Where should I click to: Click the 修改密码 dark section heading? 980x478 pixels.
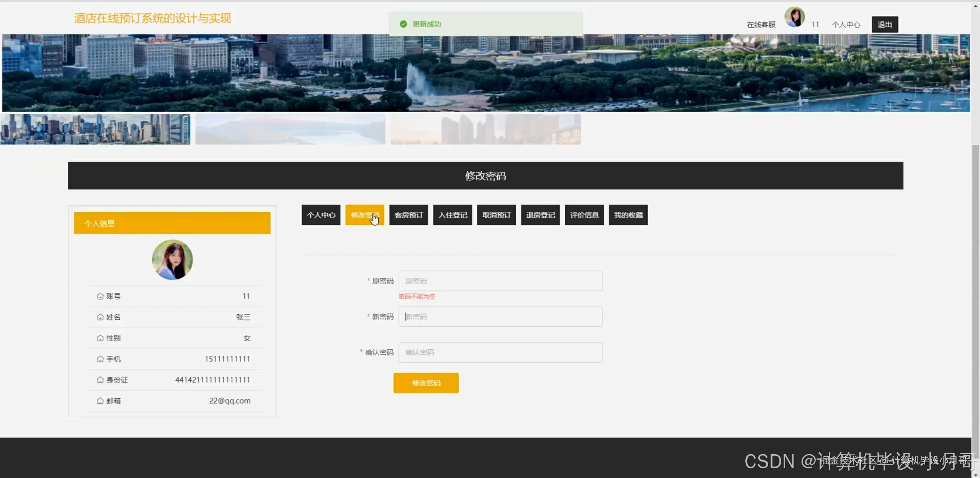click(485, 176)
